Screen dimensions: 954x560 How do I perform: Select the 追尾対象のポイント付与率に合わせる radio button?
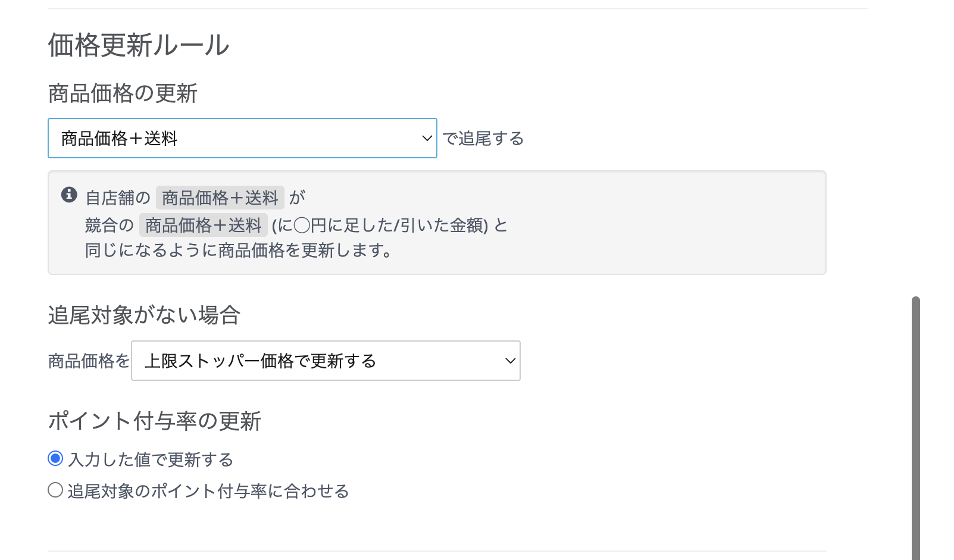(55, 490)
